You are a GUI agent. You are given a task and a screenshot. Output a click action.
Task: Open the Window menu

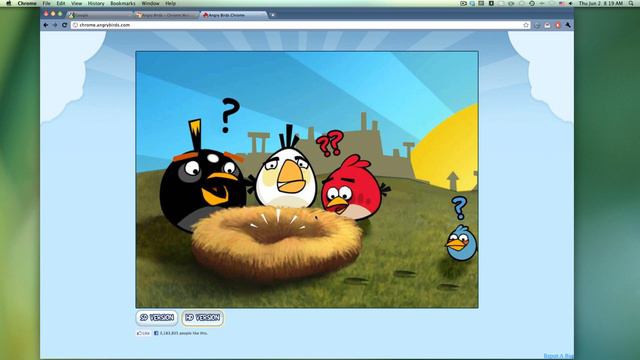150,3
